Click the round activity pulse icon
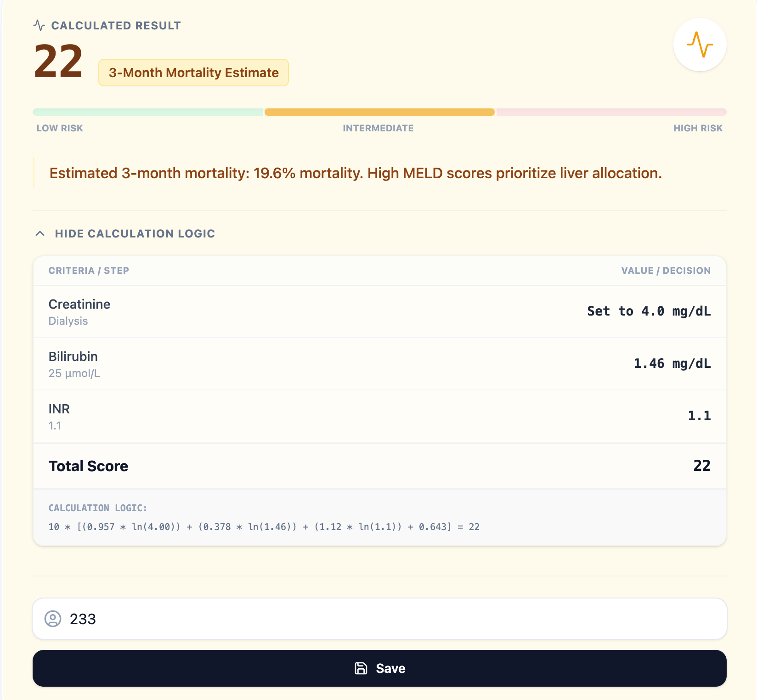 click(700, 45)
